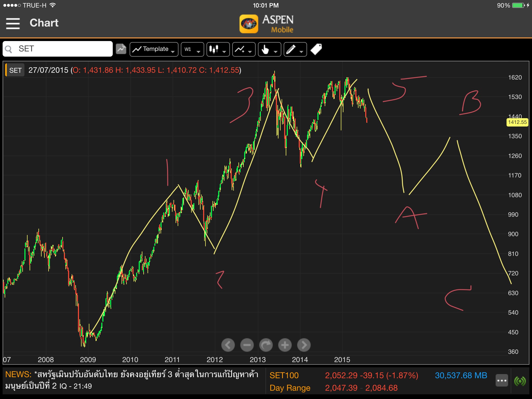
Task: Open the pencil drawing tools
Action: pos(295,49)
